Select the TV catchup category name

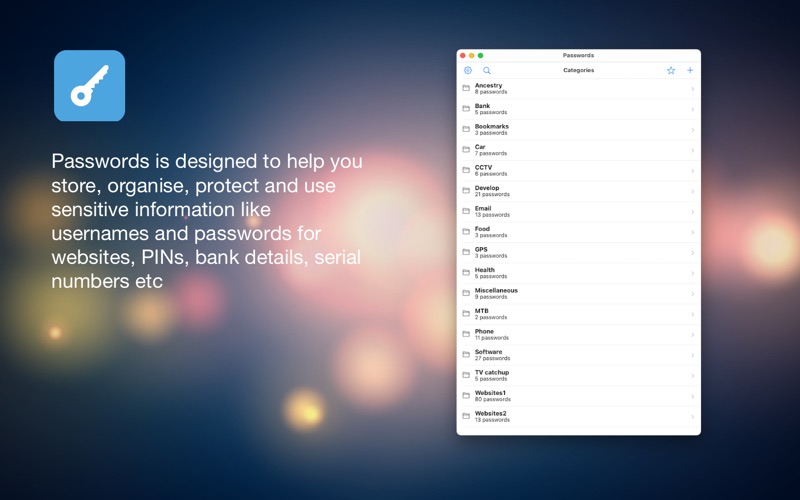point(492,372)
